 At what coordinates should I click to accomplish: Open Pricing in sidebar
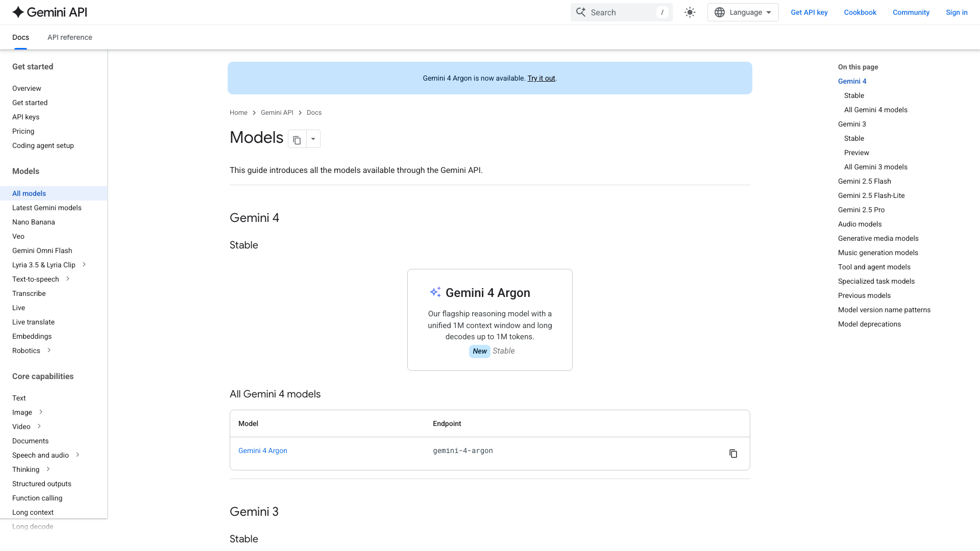pos(23,131)
